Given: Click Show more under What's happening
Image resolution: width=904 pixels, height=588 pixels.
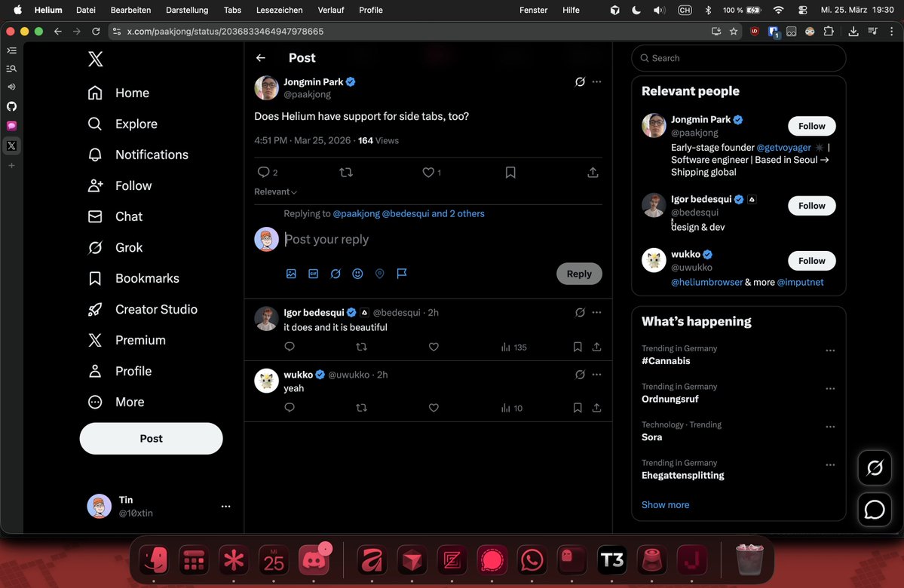Looking at the screenshot, I should pos(665,505).
